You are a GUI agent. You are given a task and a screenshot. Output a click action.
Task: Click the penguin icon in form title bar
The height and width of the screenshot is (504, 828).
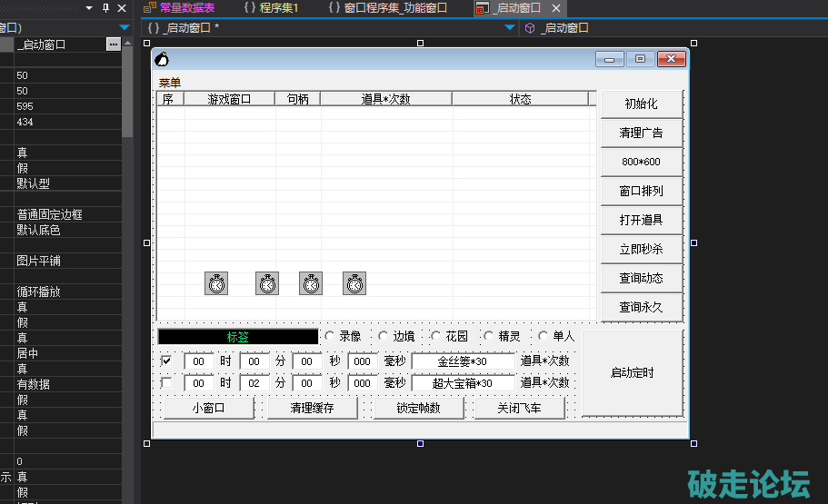pyautogui.click(x=162, y=60)
